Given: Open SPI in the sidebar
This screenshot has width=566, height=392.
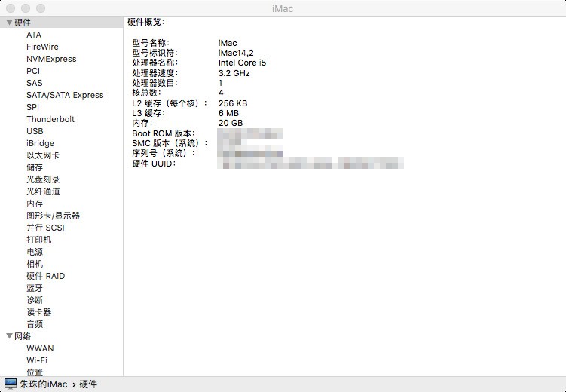Looking at the screenshot, I should tap(32, 107).
